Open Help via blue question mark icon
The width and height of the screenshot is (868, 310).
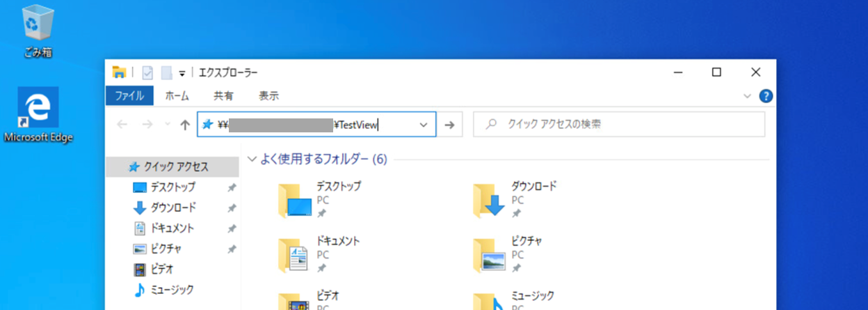(x=766, y=96)
